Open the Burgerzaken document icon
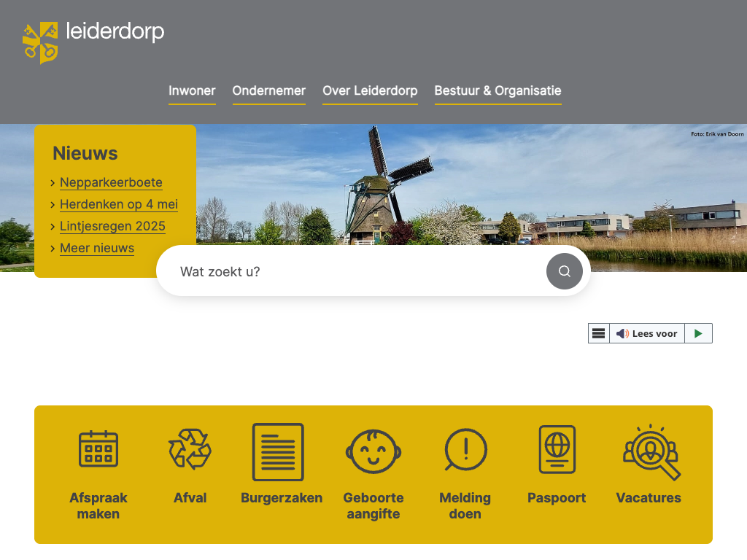Image resolution: width=747 pixels, height=560 pixels. point(278,452)
